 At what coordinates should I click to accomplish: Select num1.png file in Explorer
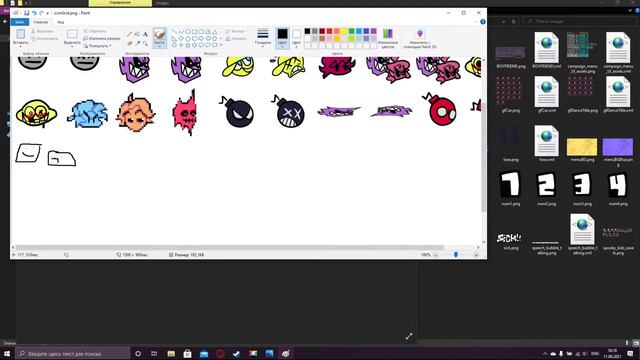(x=510, y=188)
